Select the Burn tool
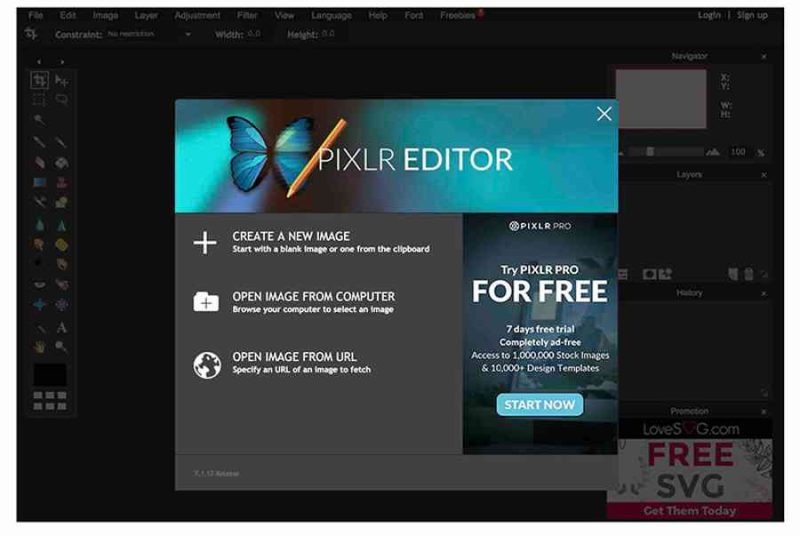The width and height of the screenshot is (800, 536). (x=61, y=263)
